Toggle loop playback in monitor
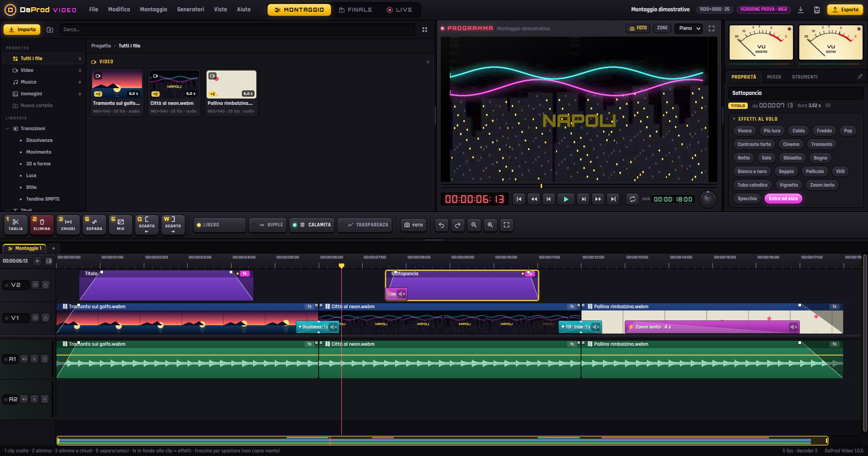The image size is (868, 456). pyautogui.click(x=632, y=199)
